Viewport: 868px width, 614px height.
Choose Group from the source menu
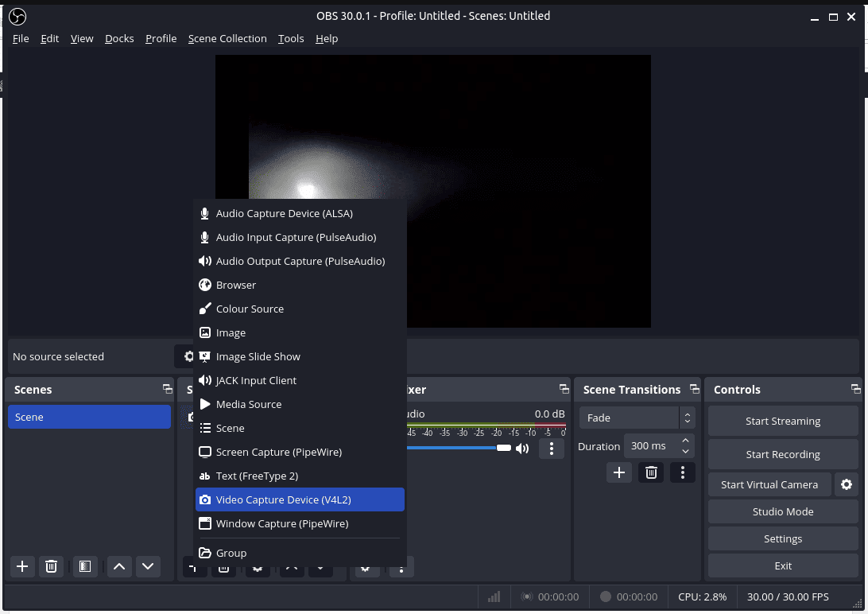pos(300,553)
